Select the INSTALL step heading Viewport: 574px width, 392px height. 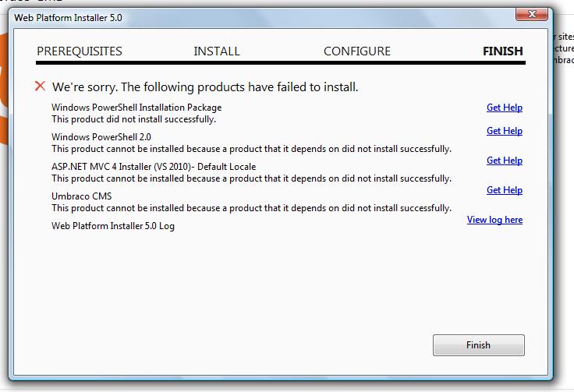click(x=217, y=51)
